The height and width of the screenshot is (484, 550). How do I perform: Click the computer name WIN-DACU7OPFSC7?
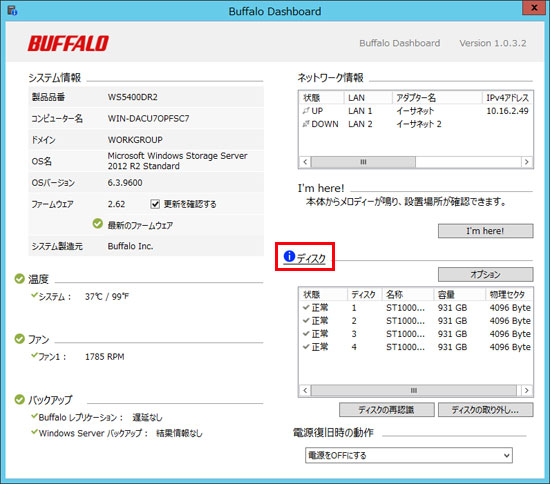pyautogui.click(x=148, y=119)
